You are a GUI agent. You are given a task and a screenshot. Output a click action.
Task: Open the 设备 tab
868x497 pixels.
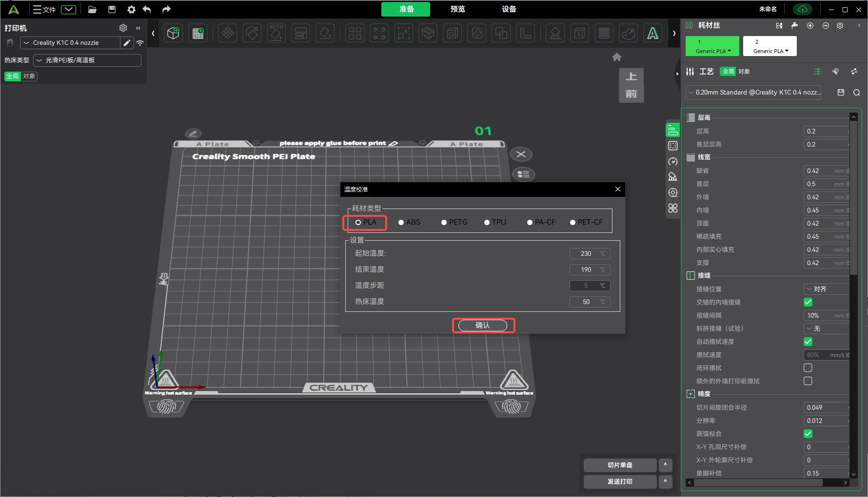(509, 9)
